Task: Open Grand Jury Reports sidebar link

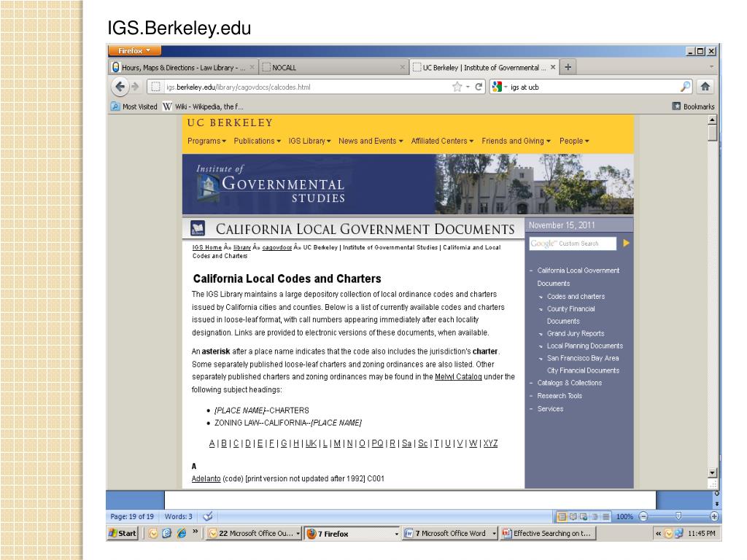Action: click(x=576, y=333)
